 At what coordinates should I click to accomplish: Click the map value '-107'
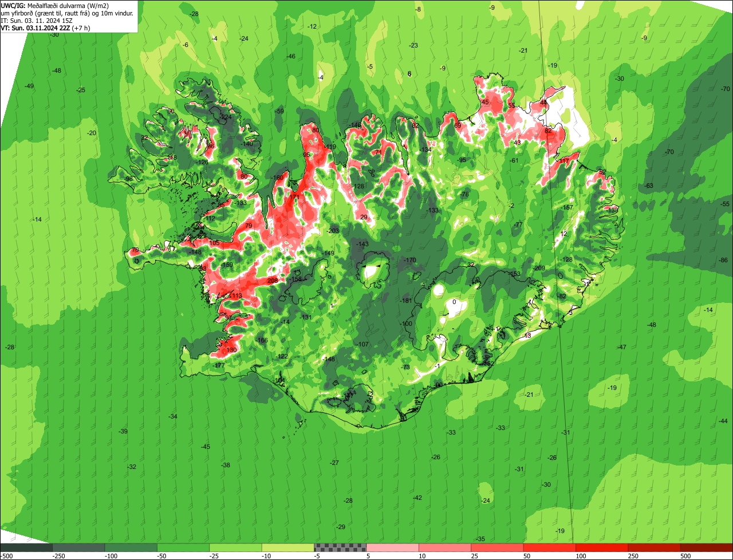coord(363,344)
